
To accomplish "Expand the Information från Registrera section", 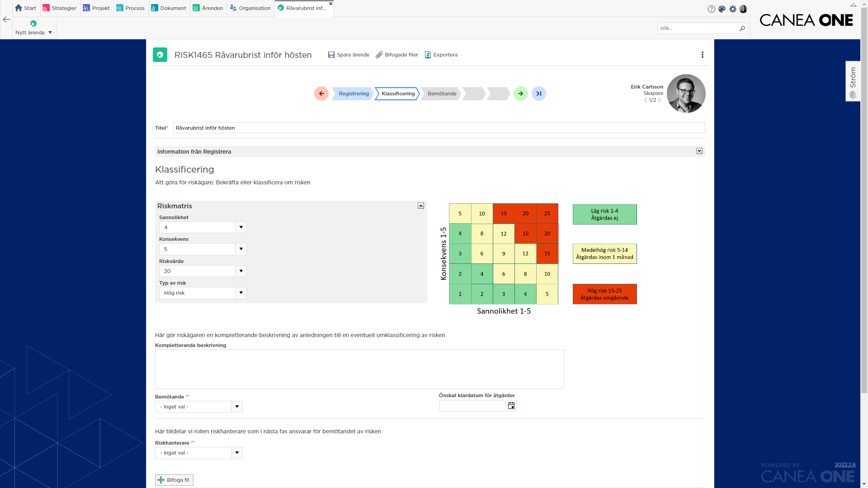I will [699, 151].
